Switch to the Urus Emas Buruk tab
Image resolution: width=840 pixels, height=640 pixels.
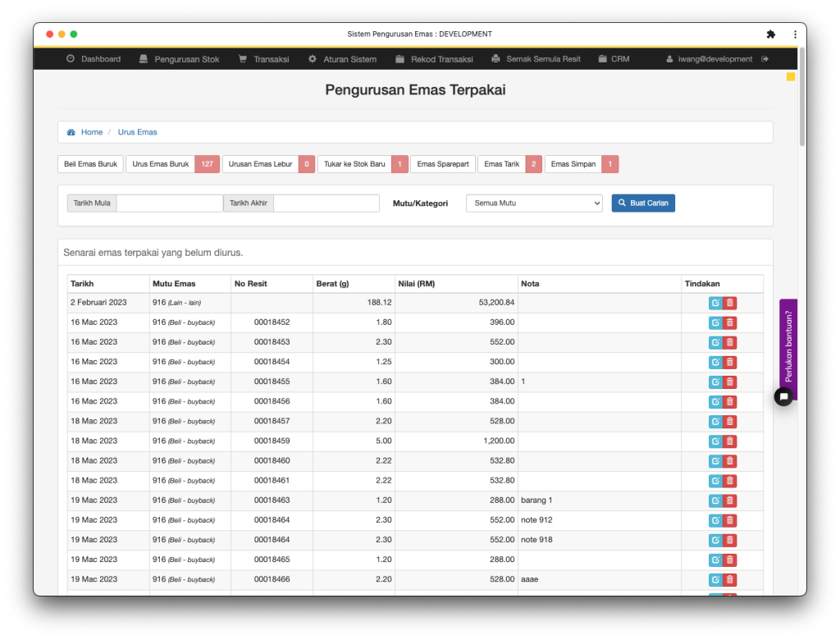tap(161, 164)
